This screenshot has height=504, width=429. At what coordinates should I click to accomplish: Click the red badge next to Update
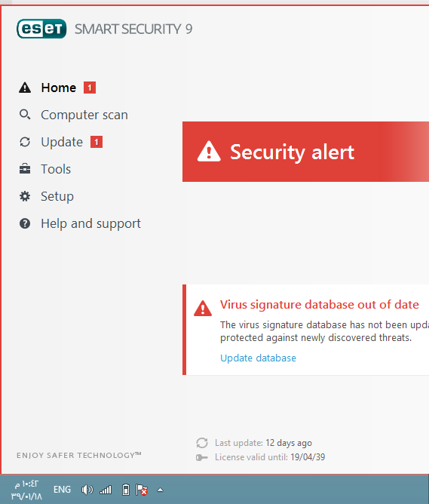point(97,142)
